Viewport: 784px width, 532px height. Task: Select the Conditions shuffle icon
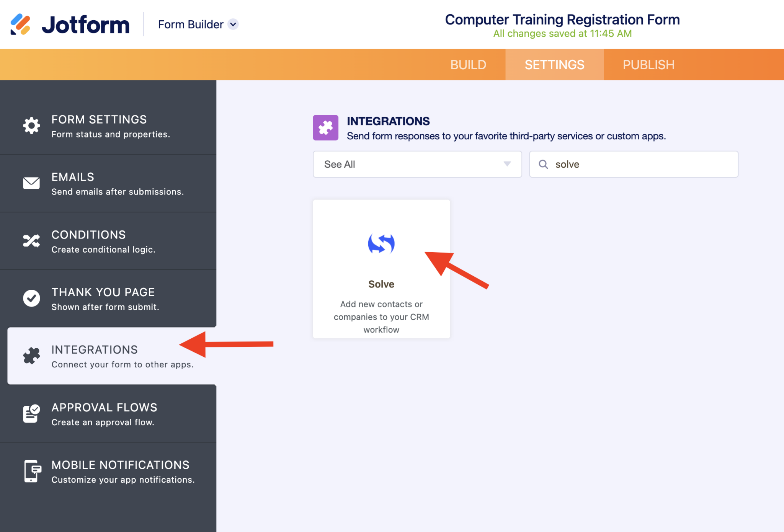tap(31, 241)
